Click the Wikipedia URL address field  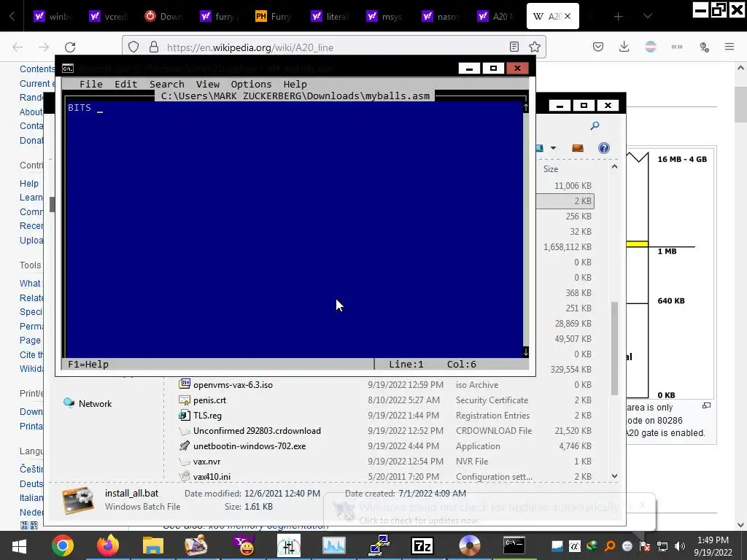(333, 47)
